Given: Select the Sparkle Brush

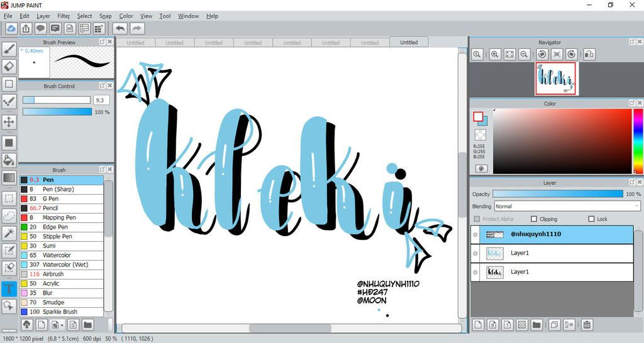Looking at the screenshot, I should pyautogui.click(x=62, y=312).
